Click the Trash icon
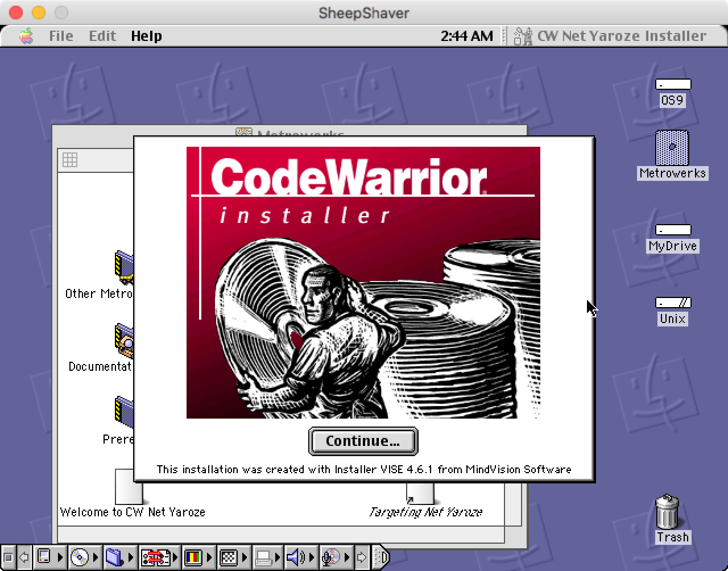Image resolution: width=728 pixels, height=571 pixels. [x=667, y=511]
